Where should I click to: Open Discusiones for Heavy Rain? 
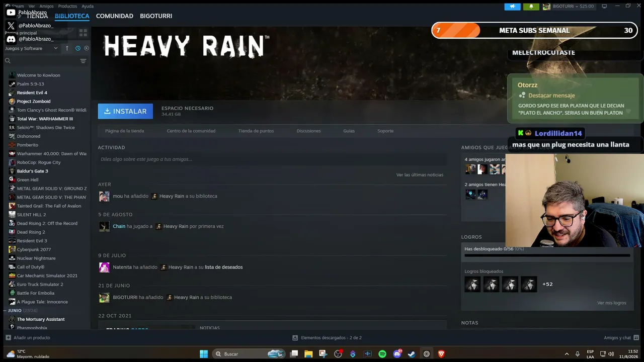point(308,131)
